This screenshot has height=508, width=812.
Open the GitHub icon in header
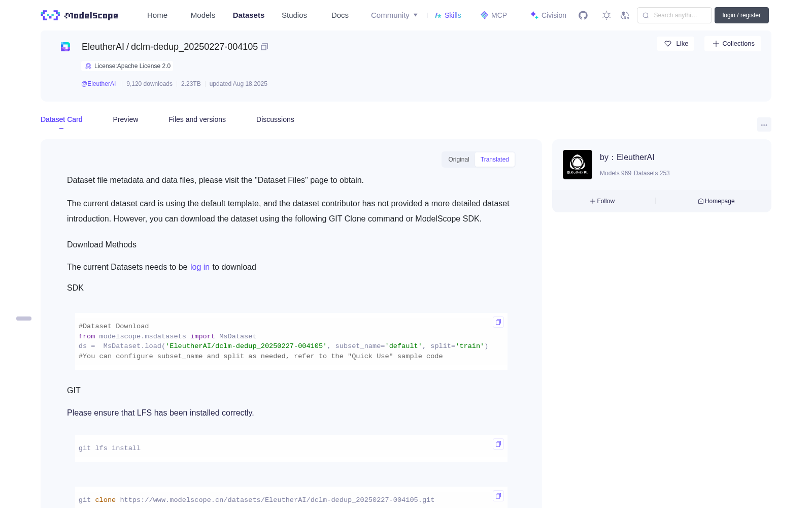point(583,15)
